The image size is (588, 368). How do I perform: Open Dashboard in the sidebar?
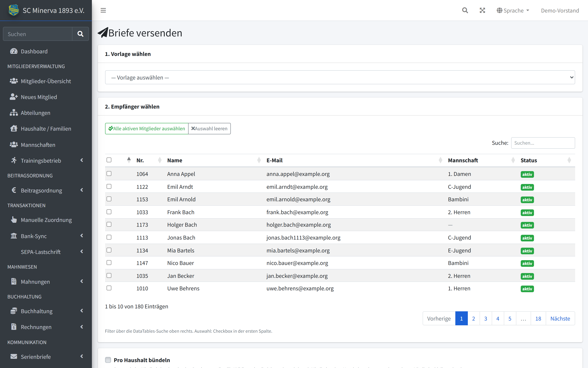[x=46, y=51]
